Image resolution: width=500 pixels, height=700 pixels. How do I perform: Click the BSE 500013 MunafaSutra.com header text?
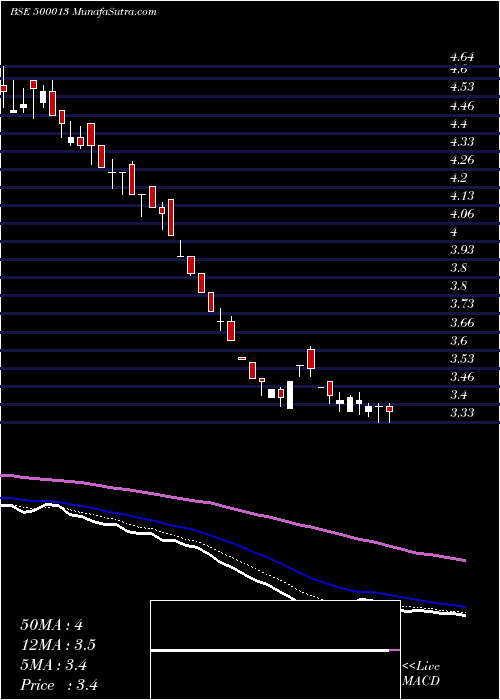[x=83, y=12]
